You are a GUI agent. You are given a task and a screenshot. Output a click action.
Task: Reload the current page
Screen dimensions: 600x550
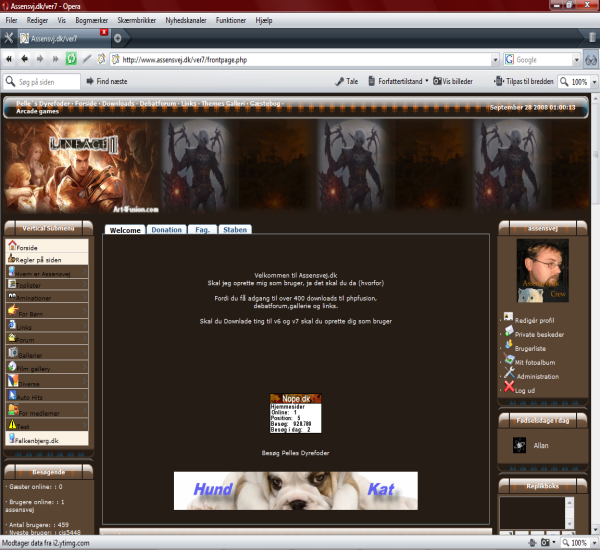pos(71,59)
